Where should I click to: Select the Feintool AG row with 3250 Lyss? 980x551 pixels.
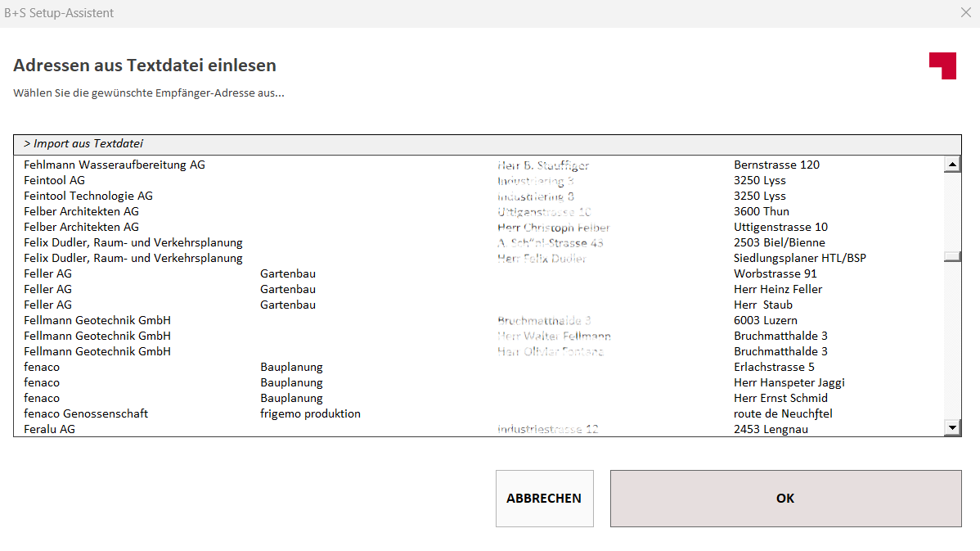click(x=479, y=180)
